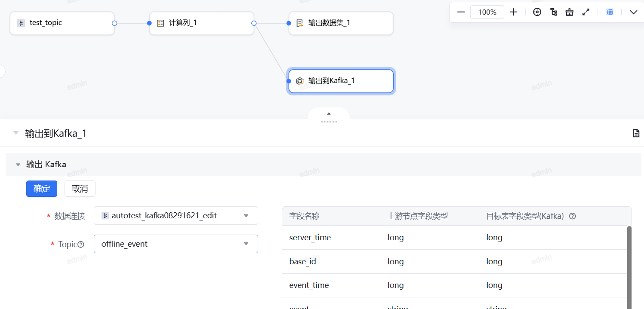
Task: Click help icon beside 目标表字段类型(Kafka) header
Action: [x=572, y=216]
